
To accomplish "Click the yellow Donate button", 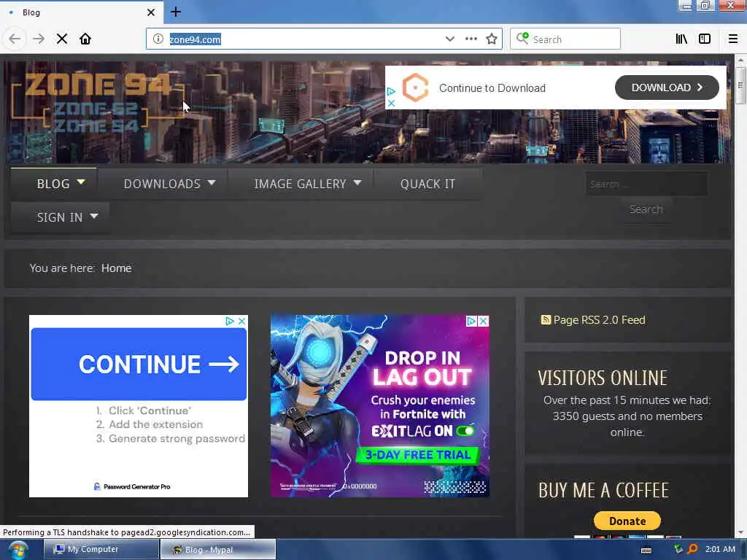I will click(x=627, y=521).
